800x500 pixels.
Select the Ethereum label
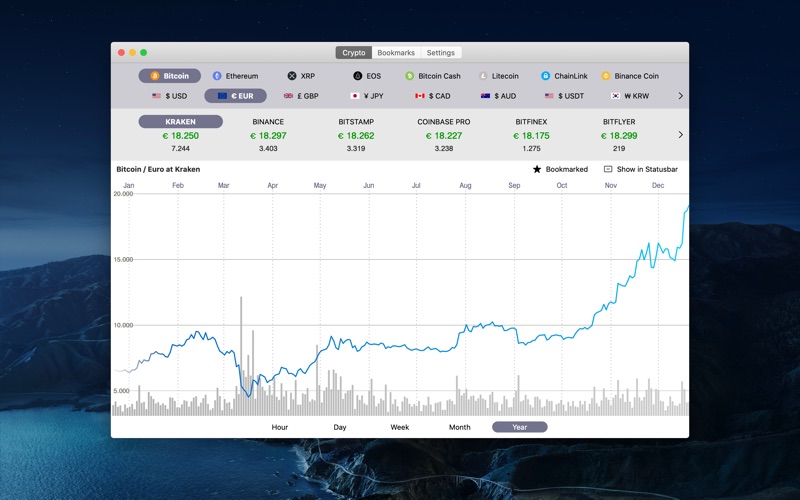[242, 76]
